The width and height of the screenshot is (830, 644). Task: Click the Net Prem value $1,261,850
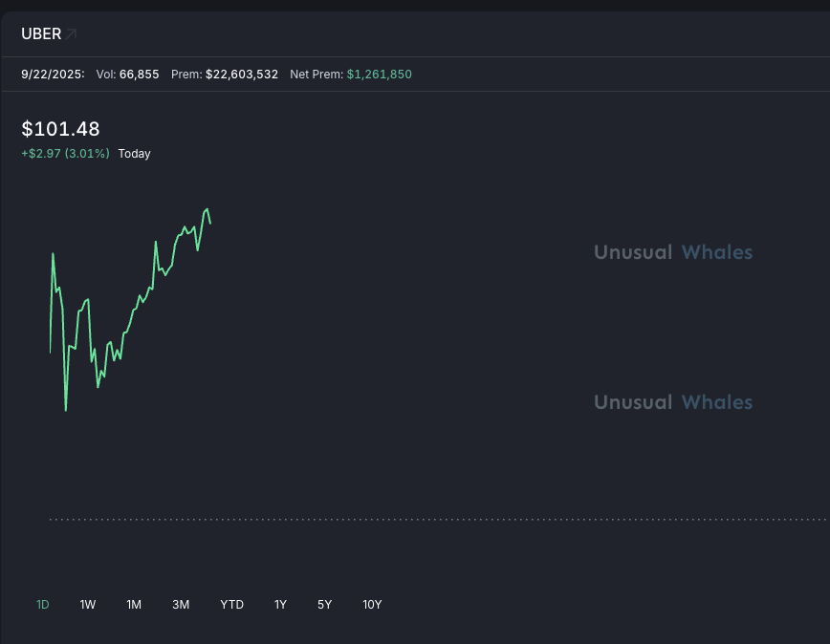tap(379, 75)
